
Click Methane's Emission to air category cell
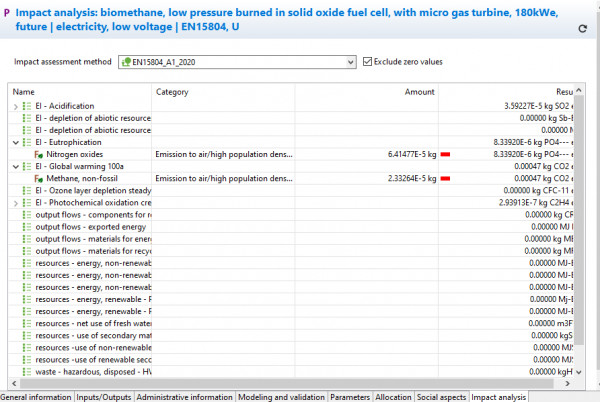pyautogui.click(x=224, y=179)
